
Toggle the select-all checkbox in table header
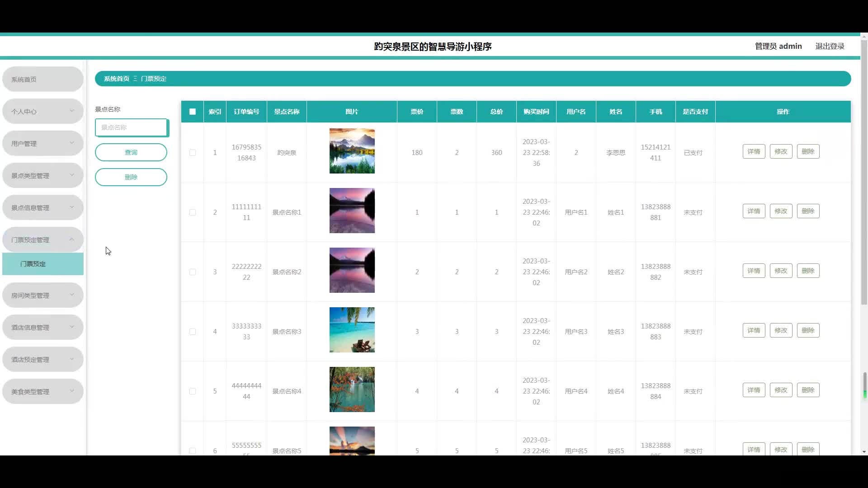pos(192,111)
